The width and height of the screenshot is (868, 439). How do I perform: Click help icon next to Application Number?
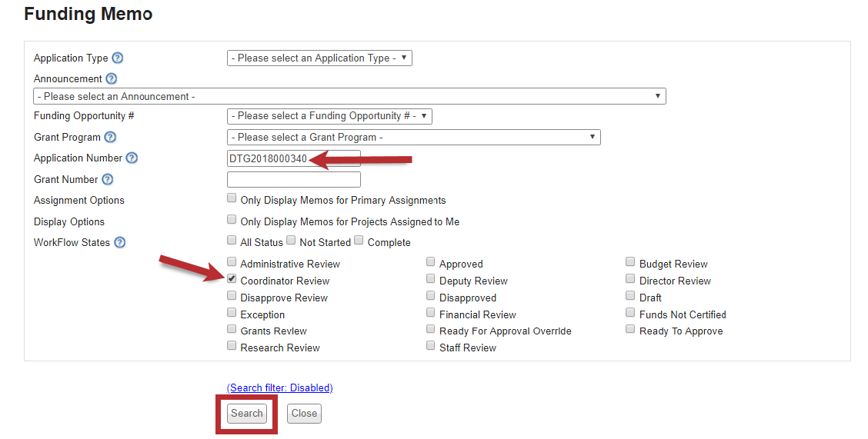tap(132, 158)
